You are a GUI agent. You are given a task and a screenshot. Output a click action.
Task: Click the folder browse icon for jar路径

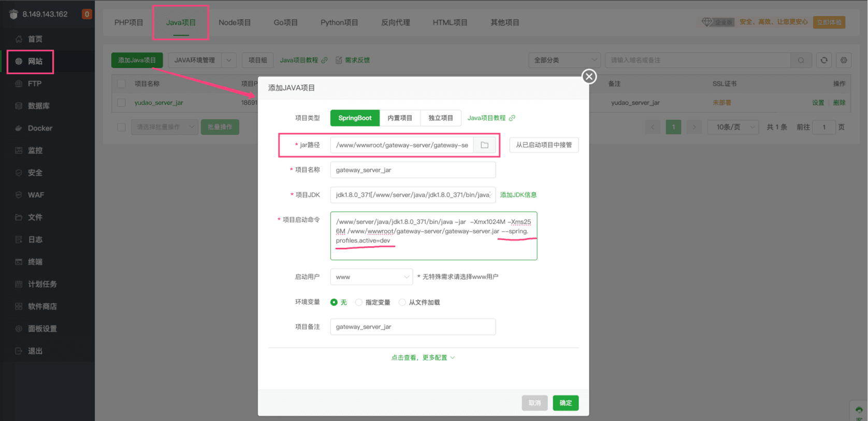click(485, 145)
